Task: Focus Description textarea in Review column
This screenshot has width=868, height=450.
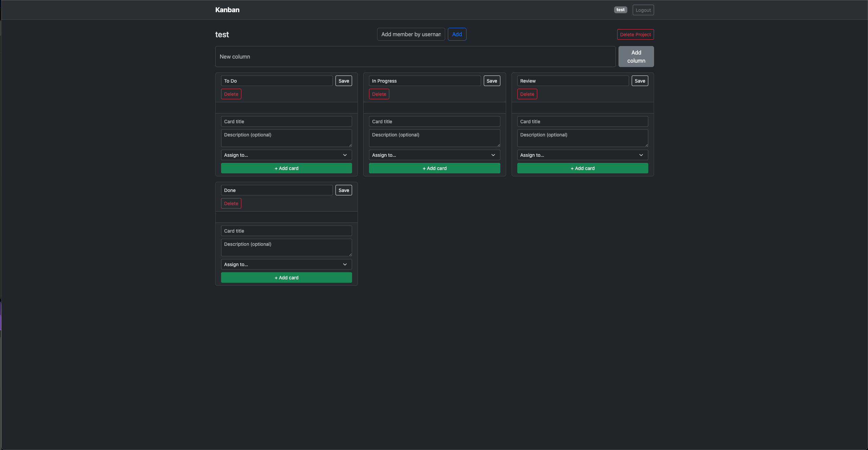Action: point(582,138)
